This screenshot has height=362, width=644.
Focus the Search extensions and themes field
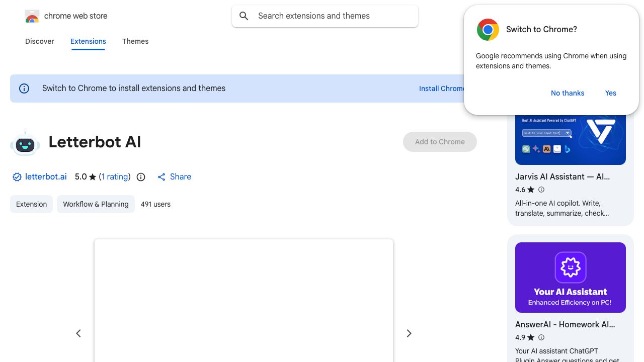click(x=325, y=16)
